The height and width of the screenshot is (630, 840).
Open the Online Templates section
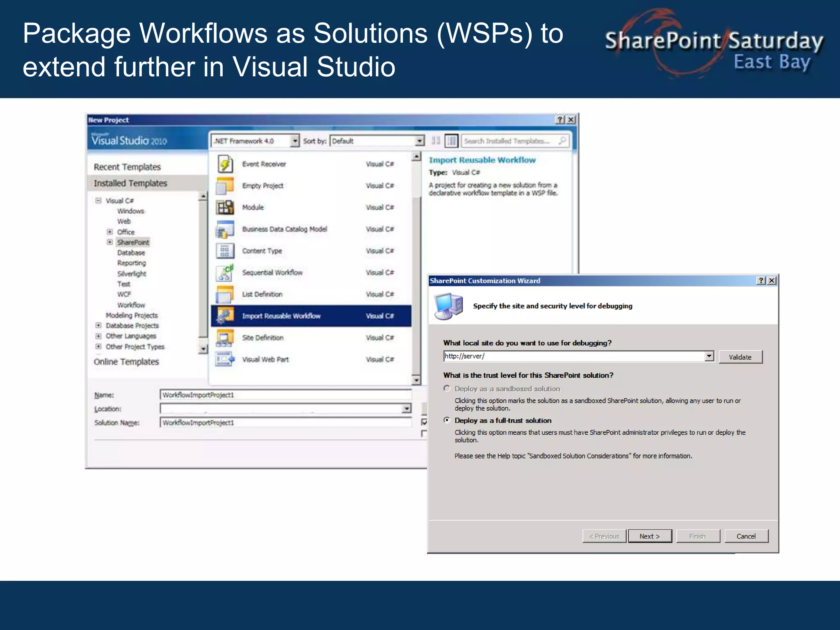click(126, 362)
